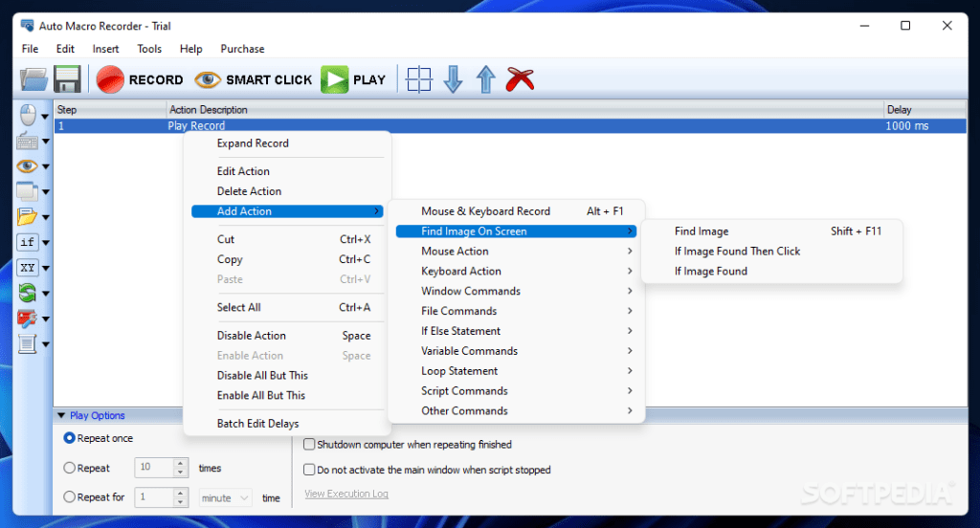Expand the Script Commands submenu
This screenshot has height=528, width=980.
516,391
